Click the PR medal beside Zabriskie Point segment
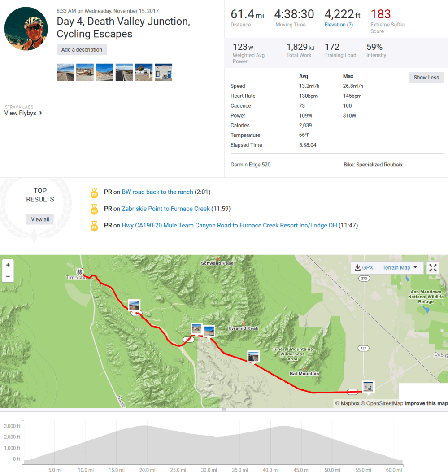448x476 pixels. click(x=94, y=209)
